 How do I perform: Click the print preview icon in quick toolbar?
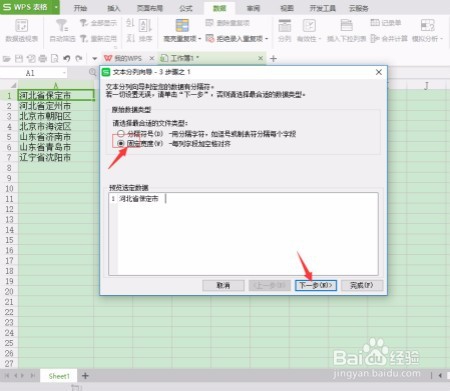coord(54,59)
